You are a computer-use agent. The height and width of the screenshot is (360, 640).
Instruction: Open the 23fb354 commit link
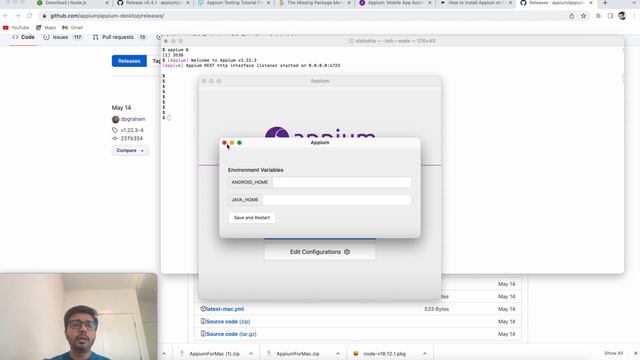coord(131,138)
